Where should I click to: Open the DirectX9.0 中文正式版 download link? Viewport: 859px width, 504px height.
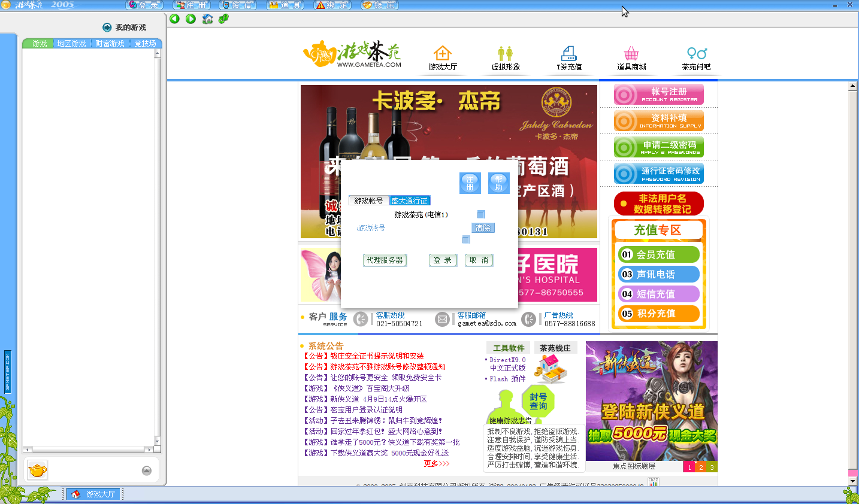507,364
